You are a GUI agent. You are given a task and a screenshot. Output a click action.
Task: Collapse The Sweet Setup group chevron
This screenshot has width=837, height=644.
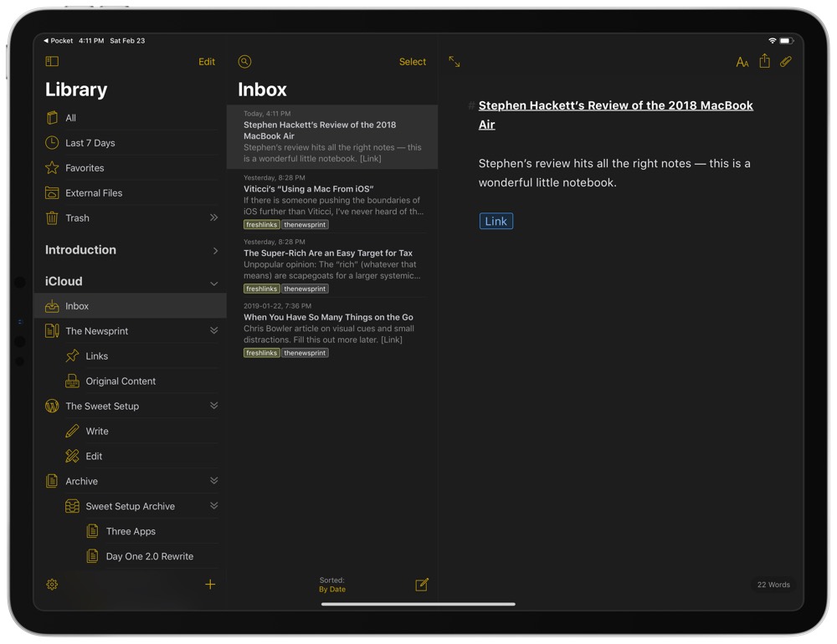click(x=213, y=406)
